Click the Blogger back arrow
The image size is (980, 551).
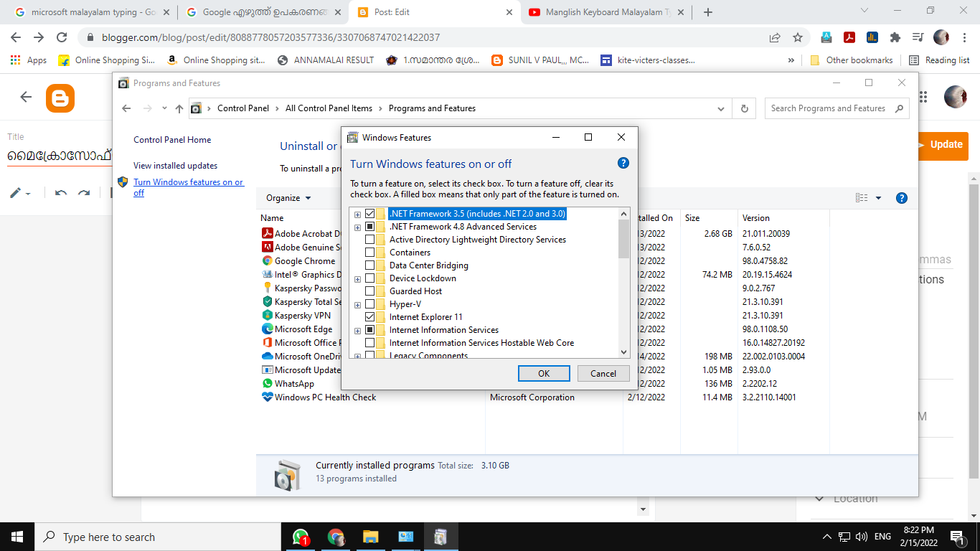(x=26, y=97)
